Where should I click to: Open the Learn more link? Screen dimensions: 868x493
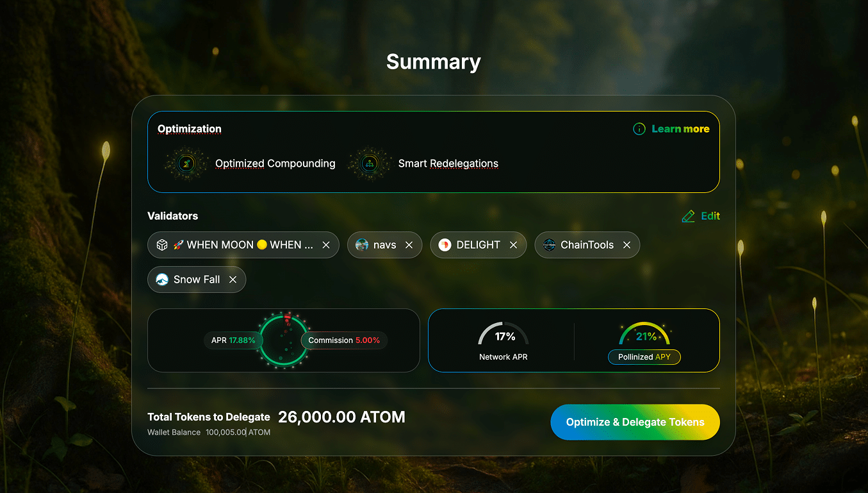point(680,129)
